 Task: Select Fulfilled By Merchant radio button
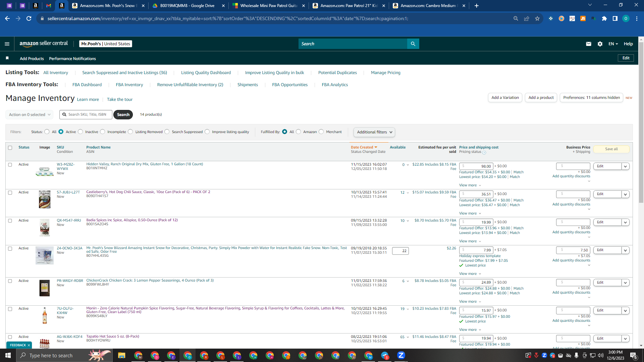point(321,132)
